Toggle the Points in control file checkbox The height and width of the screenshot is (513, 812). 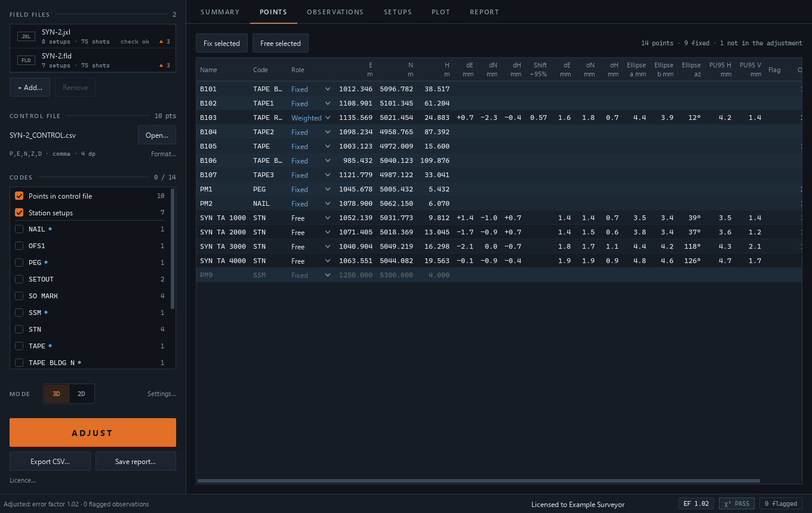tap(19, 196)
